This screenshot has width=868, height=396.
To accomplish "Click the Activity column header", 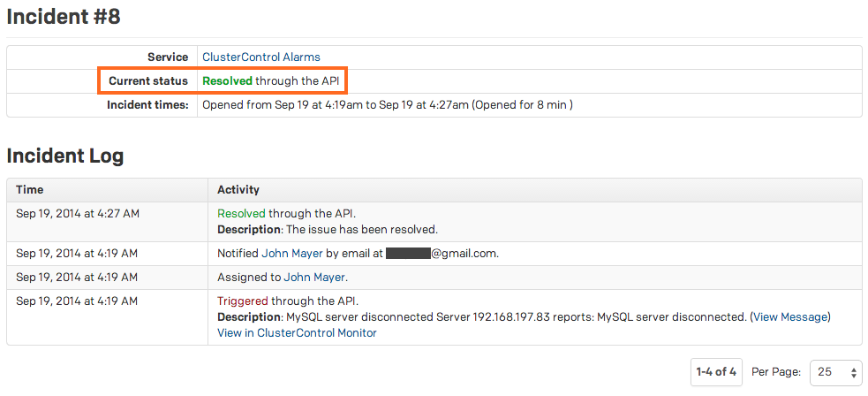I will click(x=238, y=190).
